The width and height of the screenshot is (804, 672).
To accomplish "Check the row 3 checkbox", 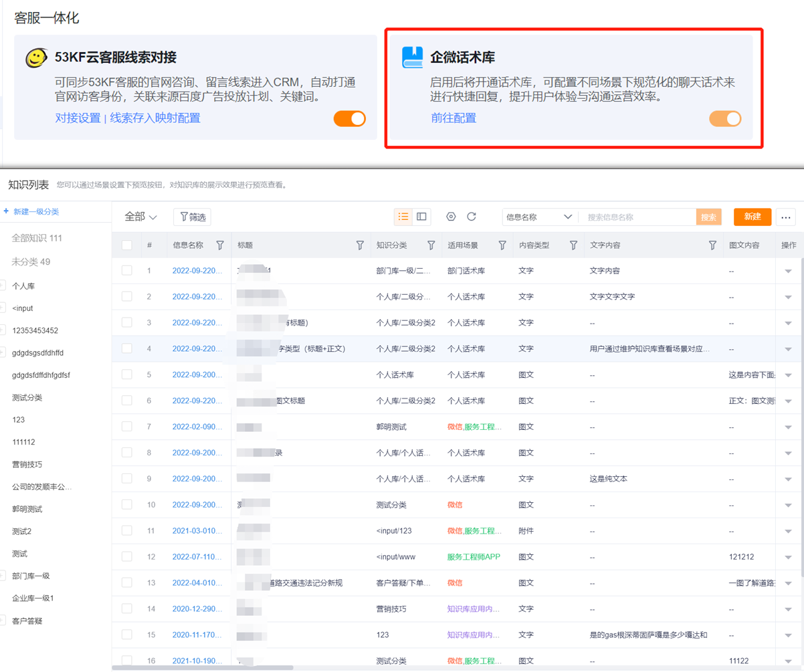I will pos(127,322).
